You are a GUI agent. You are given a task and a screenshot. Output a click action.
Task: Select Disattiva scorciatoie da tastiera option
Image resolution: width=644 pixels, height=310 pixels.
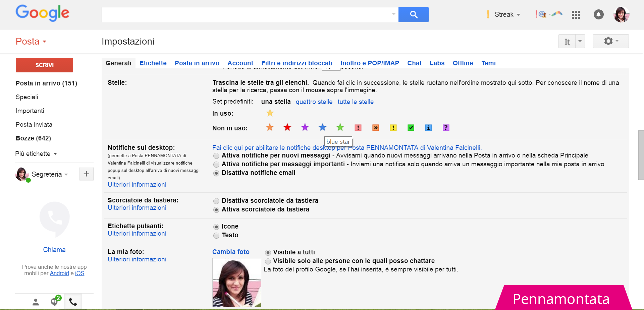click(x=216, y=201)
